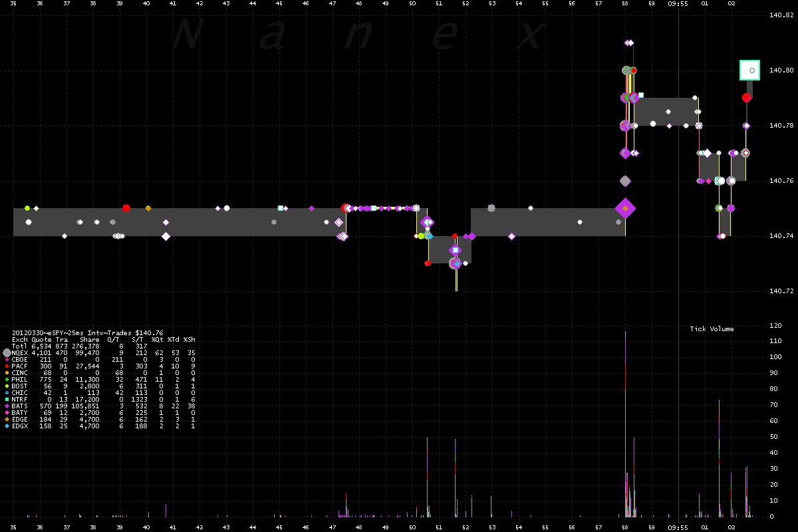798x532 pixels.
Task: Pick the orange CINC legend dot
Action: coord(7,373)
